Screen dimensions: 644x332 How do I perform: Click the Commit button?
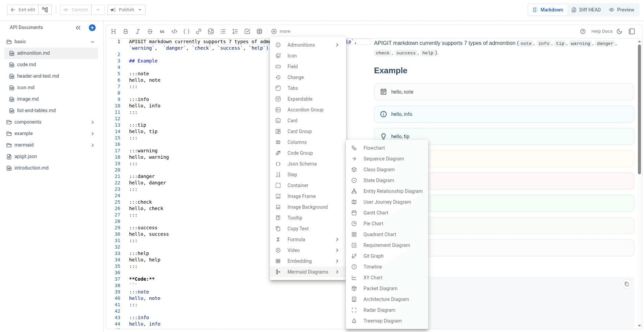click(76, 10)
